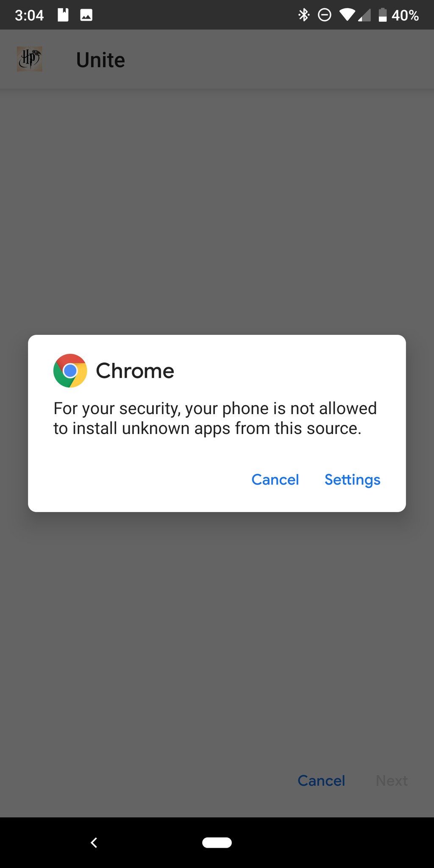
Task: Tap the cellular signal icon
Action: (364, 16)
